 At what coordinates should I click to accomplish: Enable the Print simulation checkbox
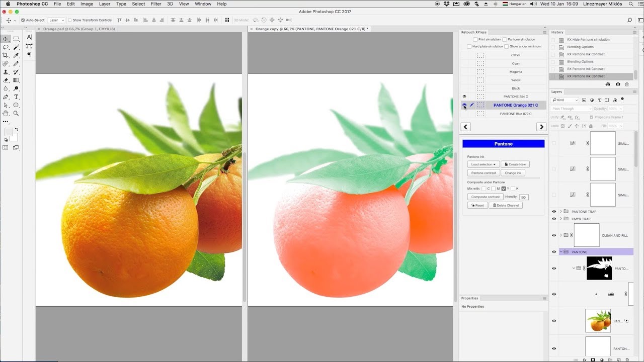point(475,39)
